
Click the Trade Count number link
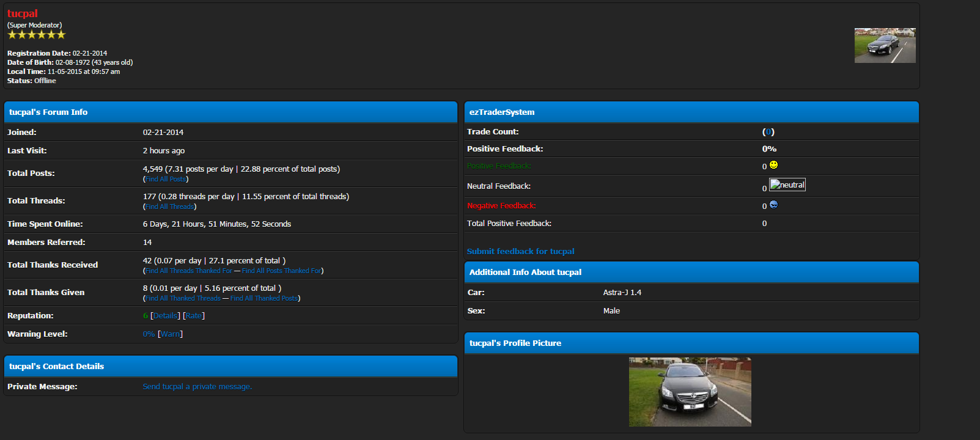(768, 132)
